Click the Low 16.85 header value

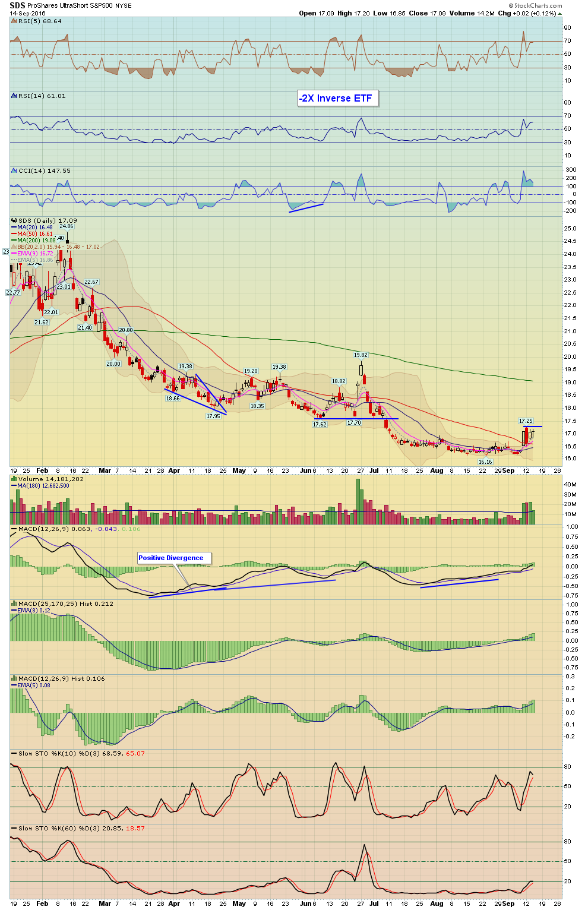click(388, 13)
